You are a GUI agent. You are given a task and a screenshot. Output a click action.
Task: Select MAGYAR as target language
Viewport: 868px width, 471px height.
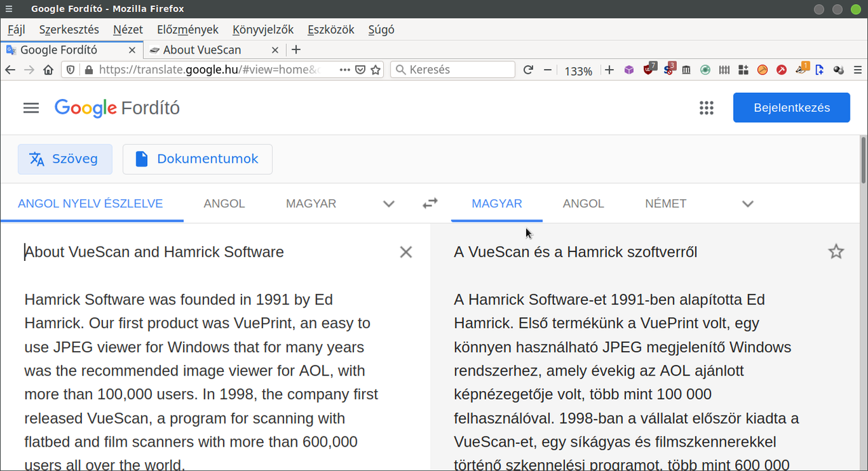(x=497, y=203)
